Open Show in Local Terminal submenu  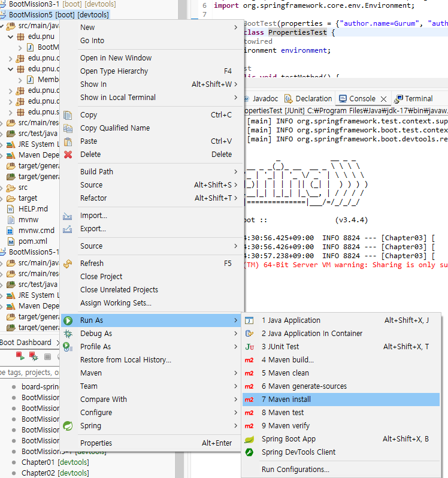152,98
